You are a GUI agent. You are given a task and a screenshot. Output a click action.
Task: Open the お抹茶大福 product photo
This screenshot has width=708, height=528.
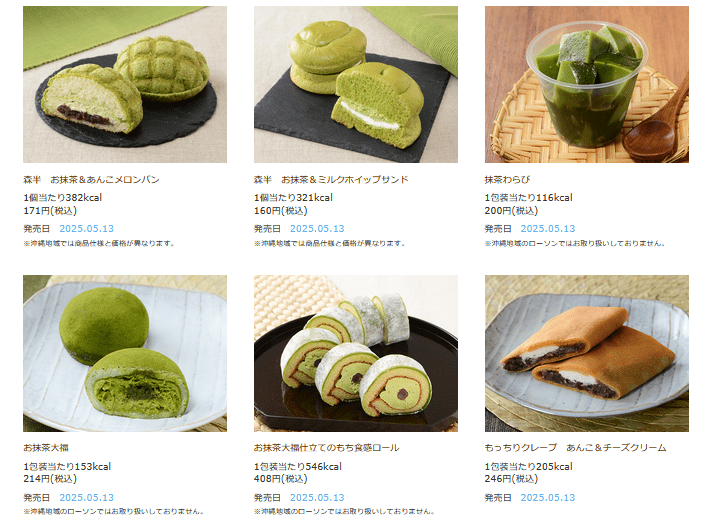(x=125, y=353)
